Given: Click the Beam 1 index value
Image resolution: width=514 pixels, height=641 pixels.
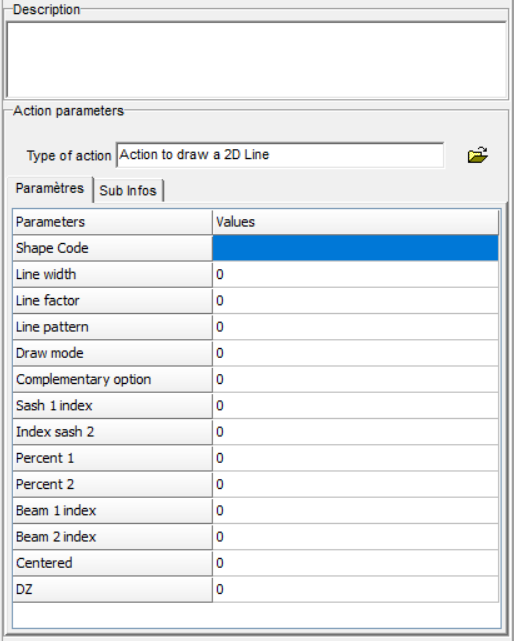Looking at the screenshot, I should pyautogui.click(x=355, y=510).
